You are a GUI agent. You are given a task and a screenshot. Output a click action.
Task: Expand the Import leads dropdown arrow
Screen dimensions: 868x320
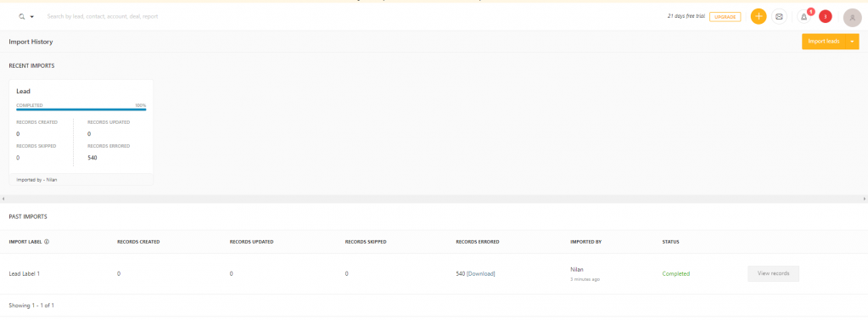pyautogui.click(x=852, y=42)
